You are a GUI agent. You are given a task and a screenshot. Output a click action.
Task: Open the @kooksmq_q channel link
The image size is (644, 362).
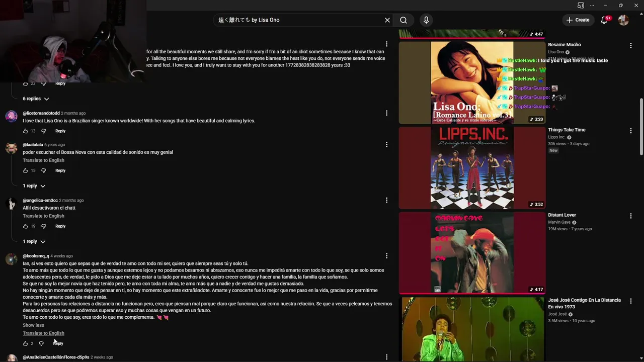[36, 256]
